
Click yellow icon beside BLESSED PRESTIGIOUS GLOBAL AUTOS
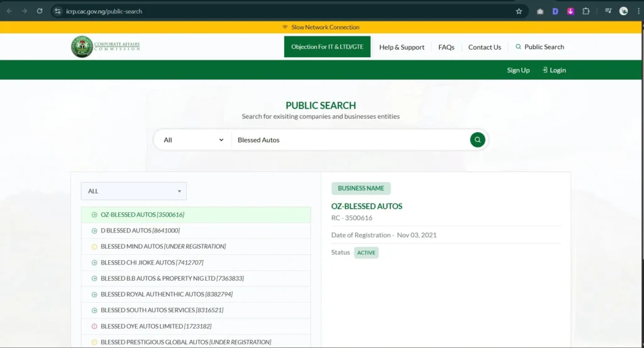tap(94, 342)
